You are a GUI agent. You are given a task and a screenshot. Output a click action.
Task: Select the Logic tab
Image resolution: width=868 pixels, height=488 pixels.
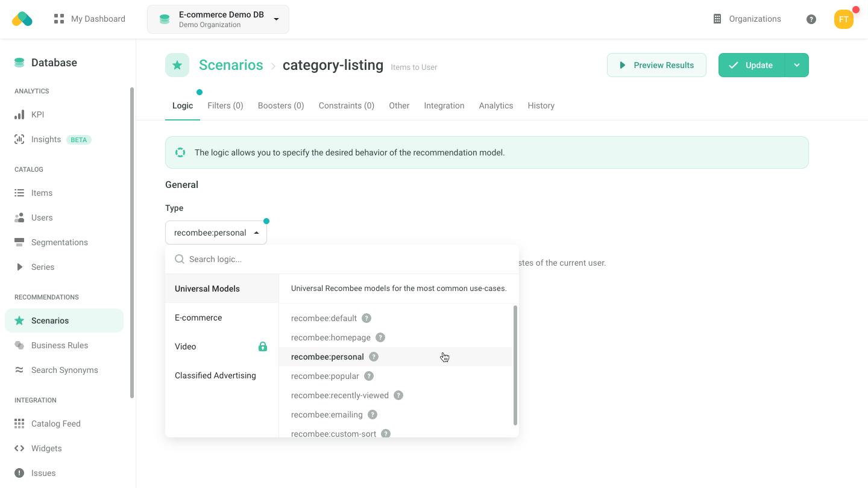tap(183, 105)
